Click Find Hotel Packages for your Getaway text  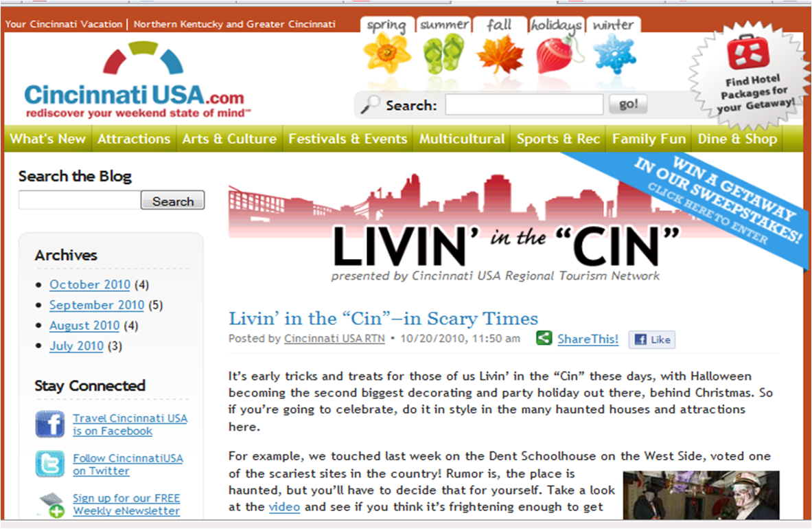756,94
